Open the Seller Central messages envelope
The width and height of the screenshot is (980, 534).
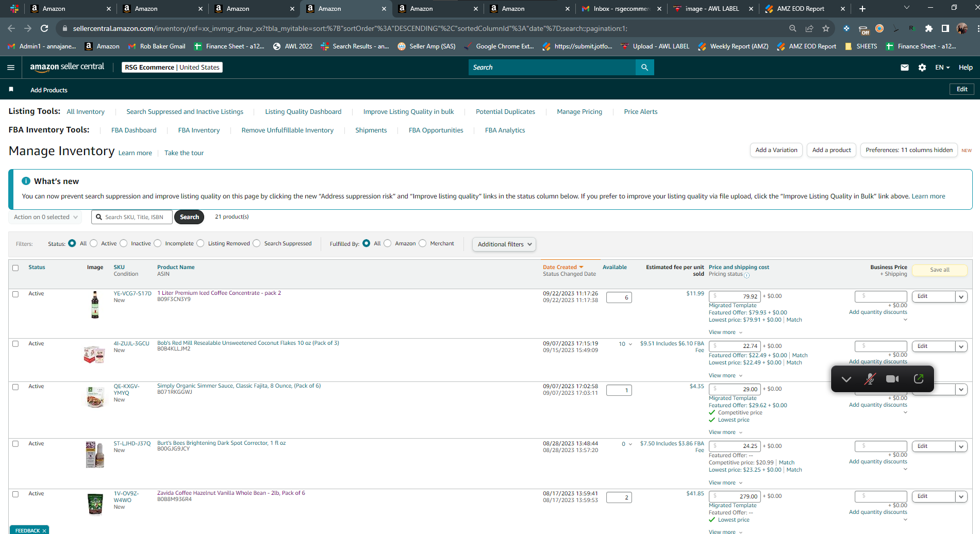pyautogui.click(x=904, y=68)
